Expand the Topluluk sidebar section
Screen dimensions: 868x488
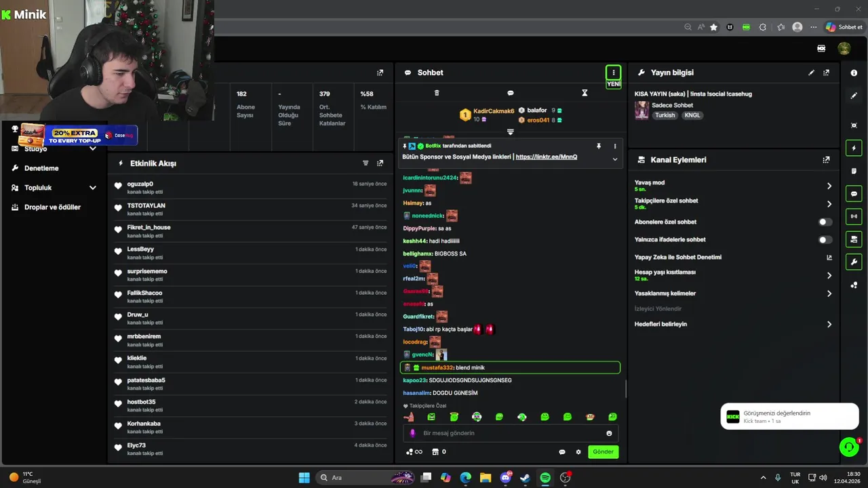click(93, 188)
